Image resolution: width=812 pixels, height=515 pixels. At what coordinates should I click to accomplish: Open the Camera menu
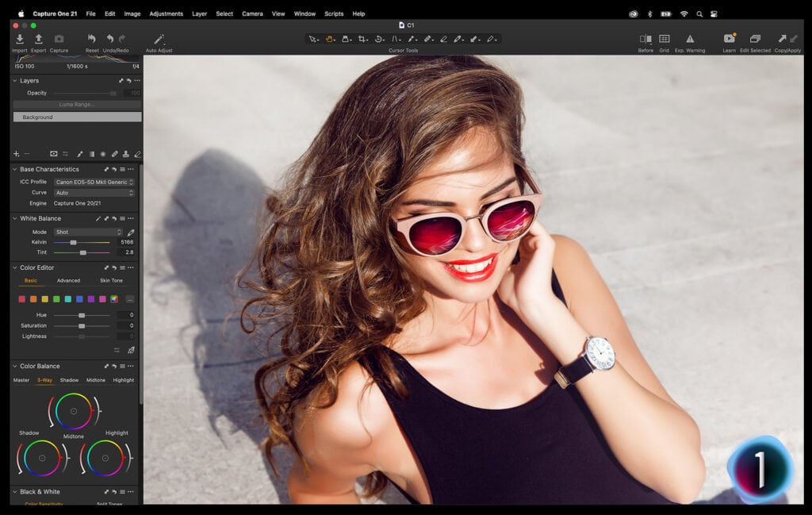click(x=252, y=14)
